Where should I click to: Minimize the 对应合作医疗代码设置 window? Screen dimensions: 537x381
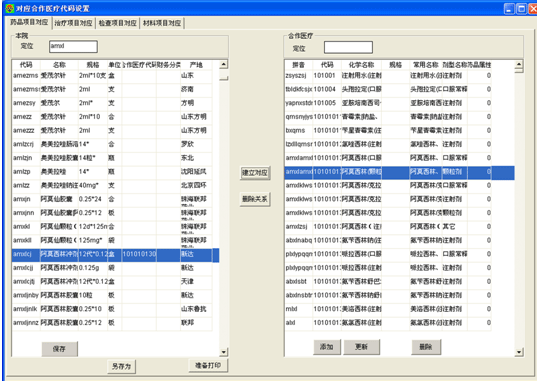[509, 9]
